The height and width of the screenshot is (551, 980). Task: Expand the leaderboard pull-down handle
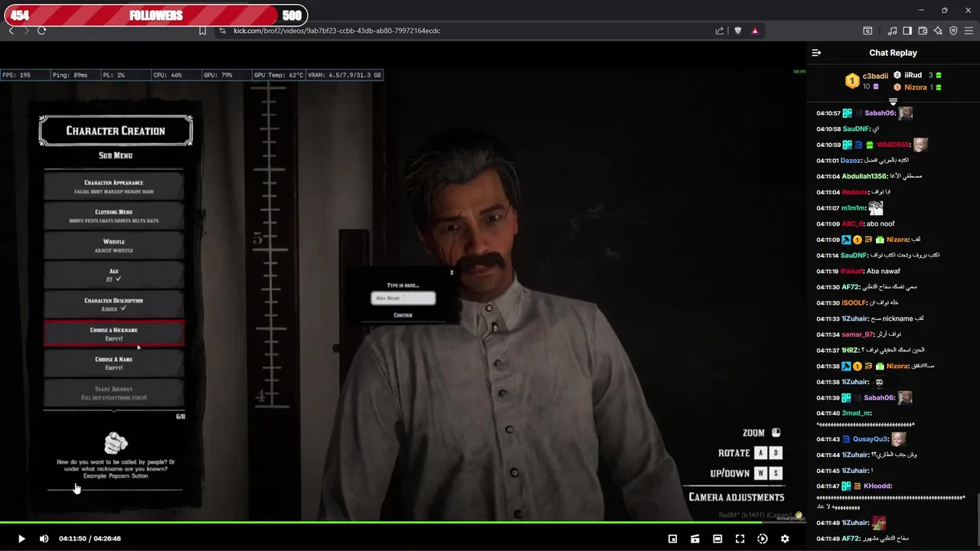pos(893,102)
